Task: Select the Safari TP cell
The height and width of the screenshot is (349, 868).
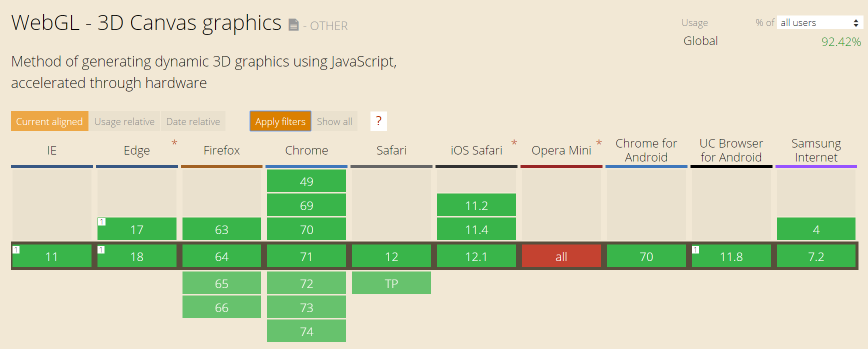Action: click(x=391, y=283)
